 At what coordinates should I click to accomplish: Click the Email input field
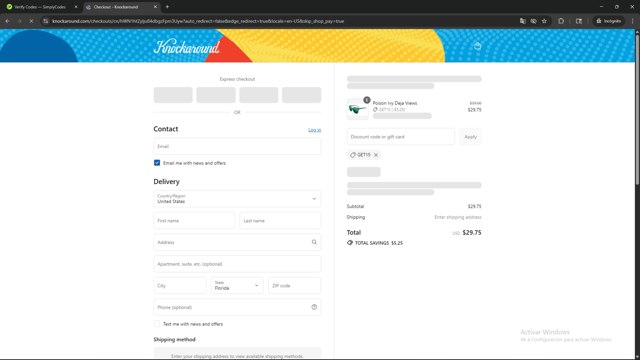coord(237,146)
